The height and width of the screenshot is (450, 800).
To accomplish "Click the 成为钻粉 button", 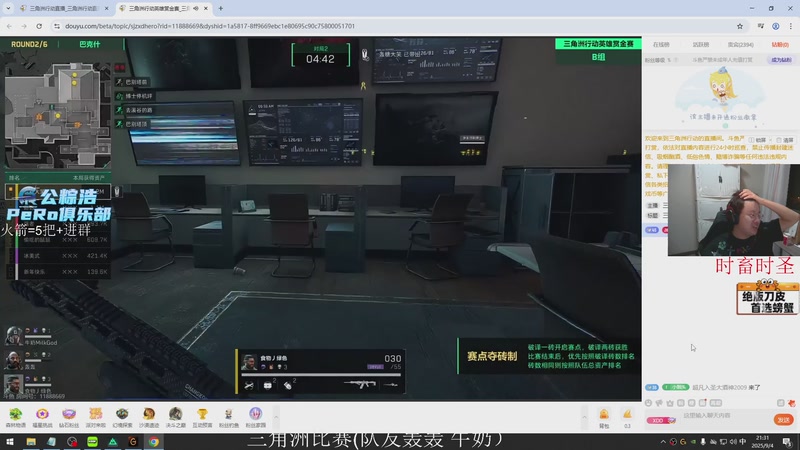I will pos(781,60).
